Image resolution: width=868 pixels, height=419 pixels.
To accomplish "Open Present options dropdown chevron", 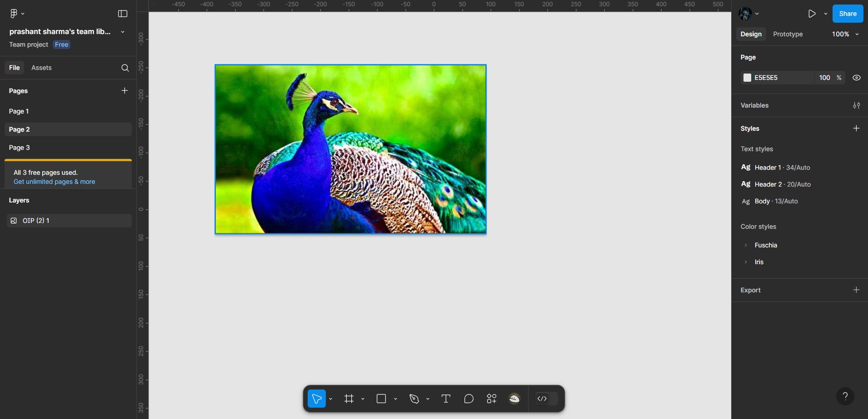I will [x=825, y=14].
